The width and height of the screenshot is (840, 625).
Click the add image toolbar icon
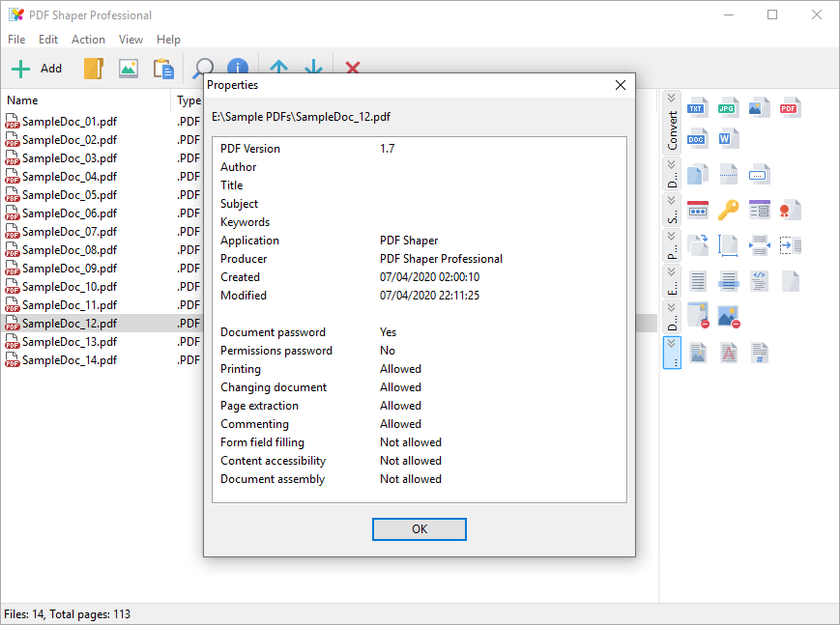click(x=128, y=69)
